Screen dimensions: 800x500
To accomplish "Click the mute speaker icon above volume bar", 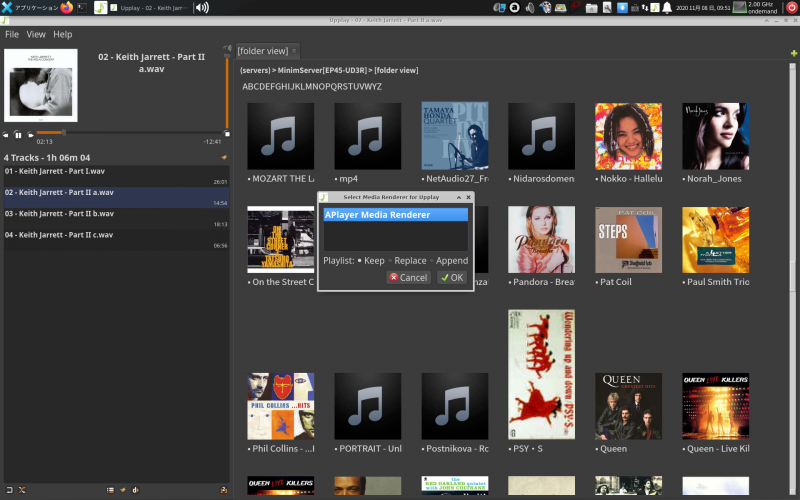I will (x=227, y=48).
